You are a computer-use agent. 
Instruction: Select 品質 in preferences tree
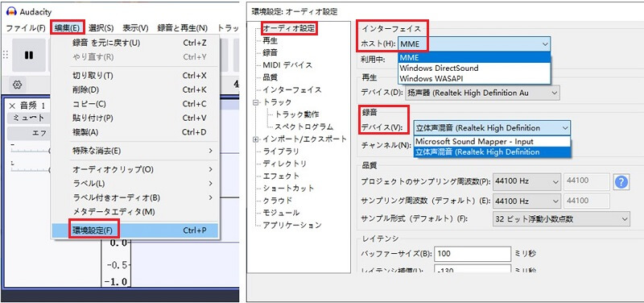[x=270, y=77]
